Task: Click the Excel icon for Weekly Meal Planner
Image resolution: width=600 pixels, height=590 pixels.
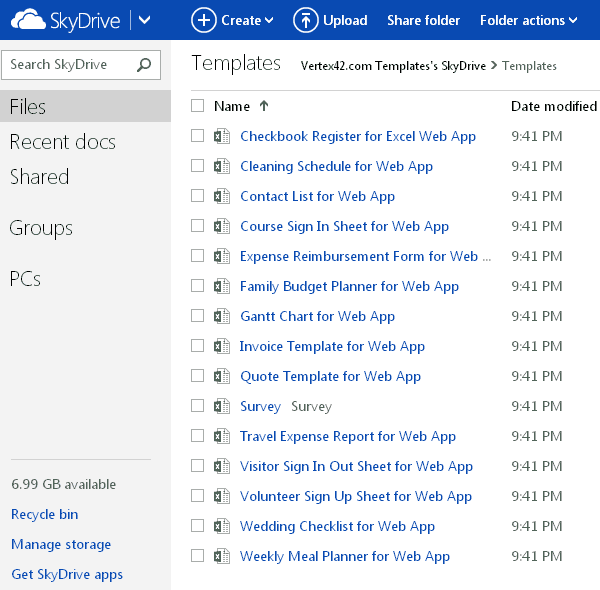Action: coord(222,556)
